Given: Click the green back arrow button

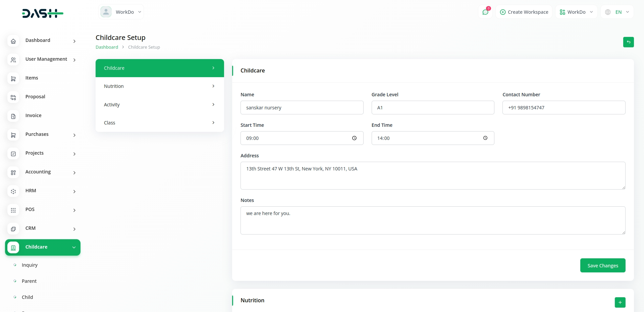Looking at the screenshot, I should point(628,42).
